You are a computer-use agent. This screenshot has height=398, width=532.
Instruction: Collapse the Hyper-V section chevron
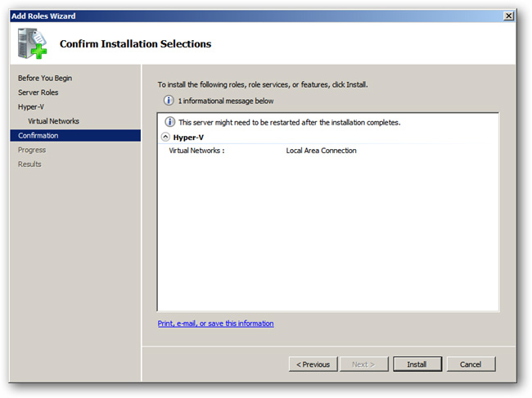tap(165, 137)
